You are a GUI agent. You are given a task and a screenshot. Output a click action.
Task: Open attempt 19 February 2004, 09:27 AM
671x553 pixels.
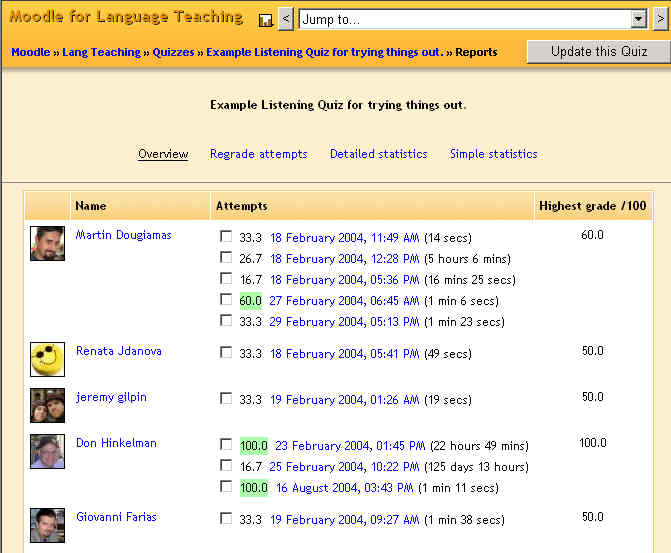click(344, 520)
